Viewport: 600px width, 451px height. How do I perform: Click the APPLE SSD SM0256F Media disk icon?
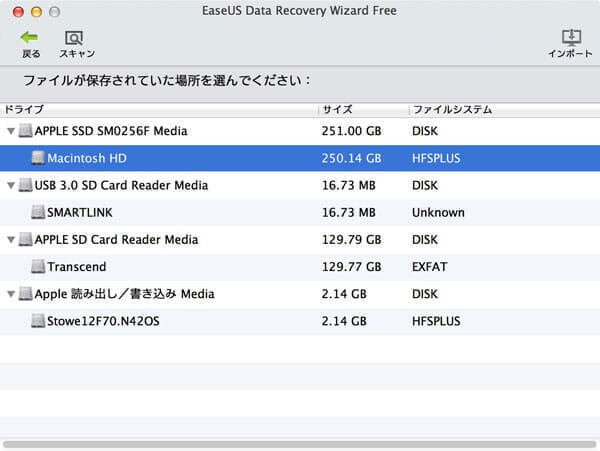coord(26,131)
